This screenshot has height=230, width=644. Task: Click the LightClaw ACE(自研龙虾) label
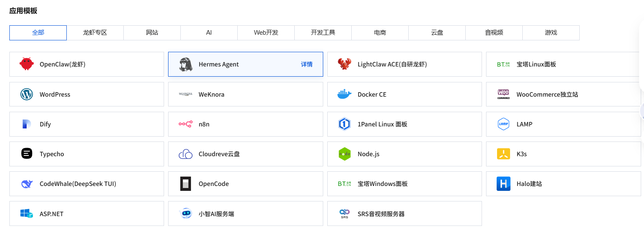[392, 64]
